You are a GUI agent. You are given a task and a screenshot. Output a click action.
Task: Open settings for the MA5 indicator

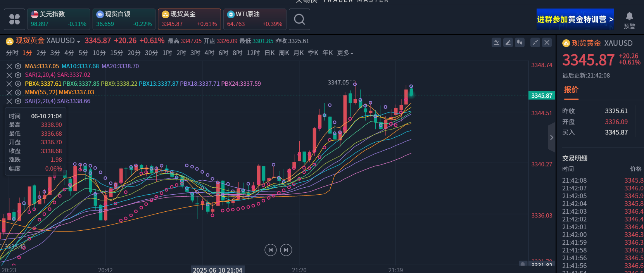(18, 66)
